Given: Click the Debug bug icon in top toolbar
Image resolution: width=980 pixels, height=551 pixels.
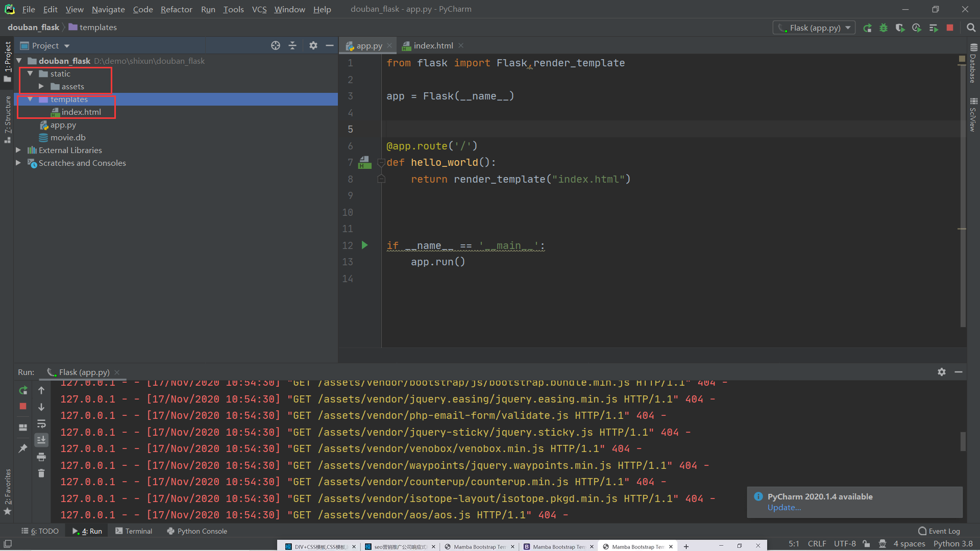Looking at the screenshot, I should coord(884,28).
